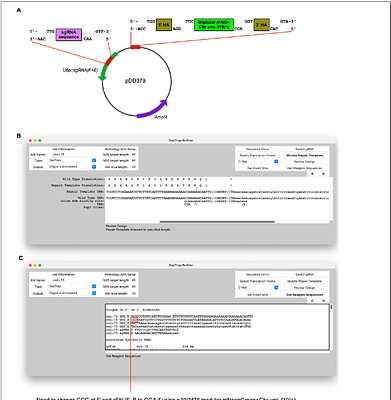Click the NDS target length field in panel C

point(134,287)
